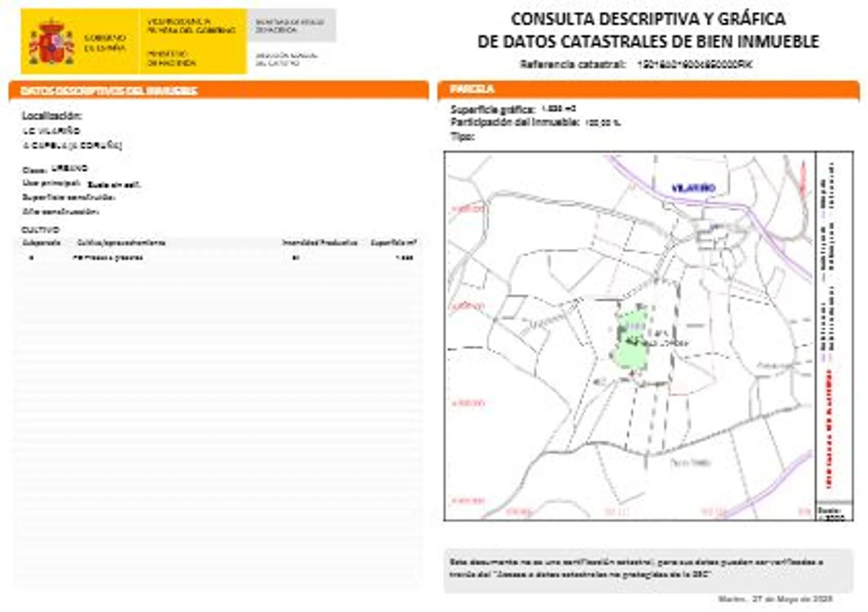The height and width of the screenshot is (612, 868).
Task: Select the Datos Descriptivos del Inmueble header
Action: point(109,91)
